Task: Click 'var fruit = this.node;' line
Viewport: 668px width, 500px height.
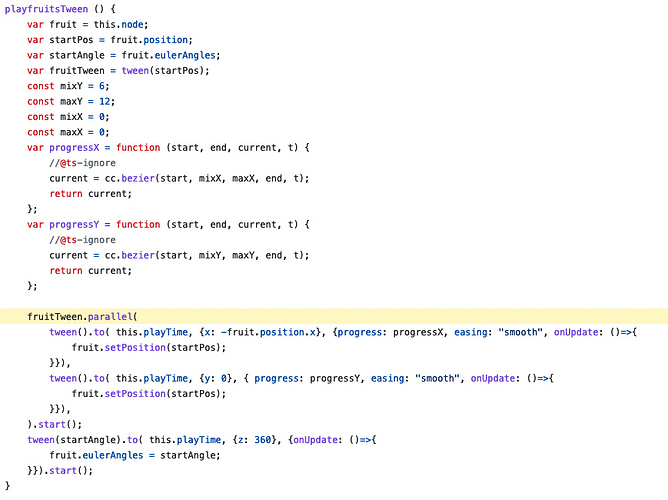Action: 87,24
